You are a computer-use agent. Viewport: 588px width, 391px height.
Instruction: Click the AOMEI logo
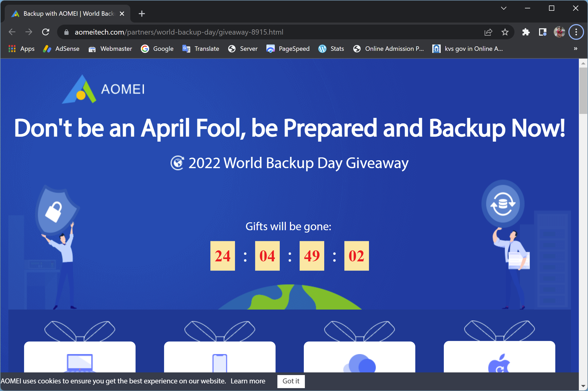click(103, 89)
